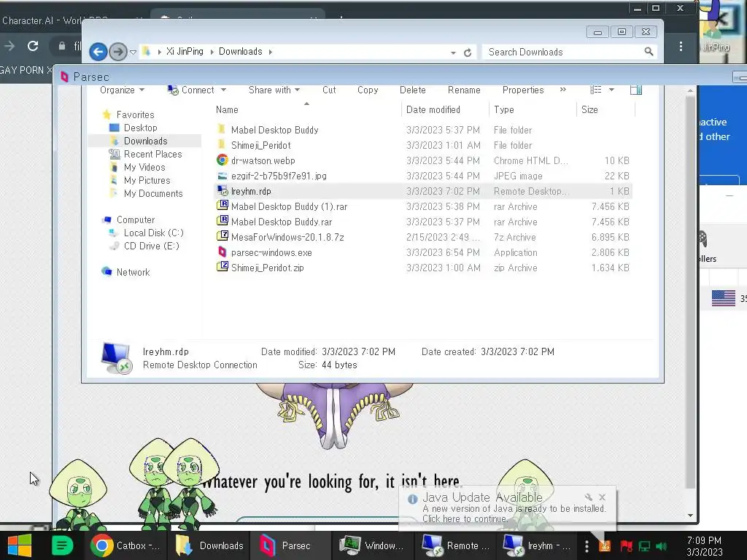
Task: Select Network in the navigation pane
Action: (133, 272)
